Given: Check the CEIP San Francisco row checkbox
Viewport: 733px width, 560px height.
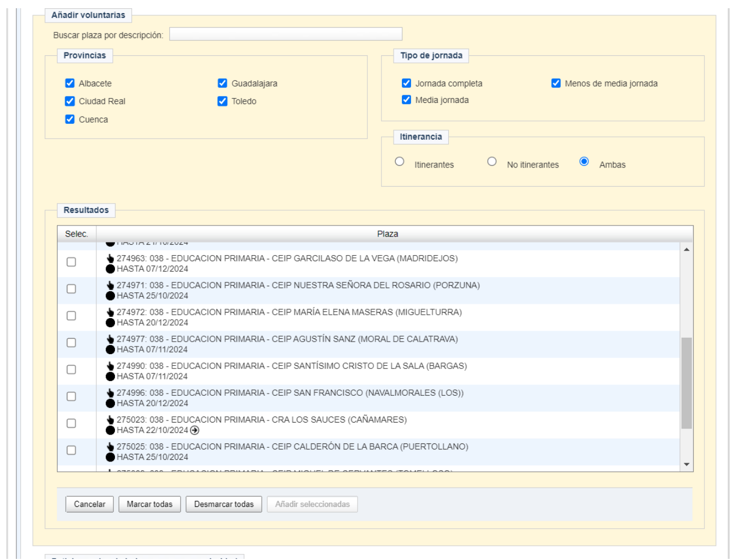Looking at the screenshot, I should (x=71, y=396).
